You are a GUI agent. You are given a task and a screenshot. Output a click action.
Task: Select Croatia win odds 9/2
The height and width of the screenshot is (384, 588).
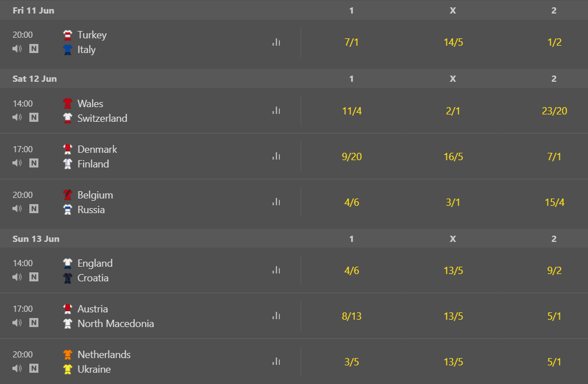[x=554, y=271]
